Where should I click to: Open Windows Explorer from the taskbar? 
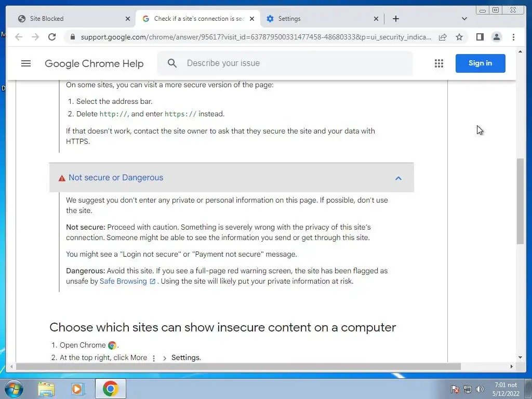(x=46, y=389)
